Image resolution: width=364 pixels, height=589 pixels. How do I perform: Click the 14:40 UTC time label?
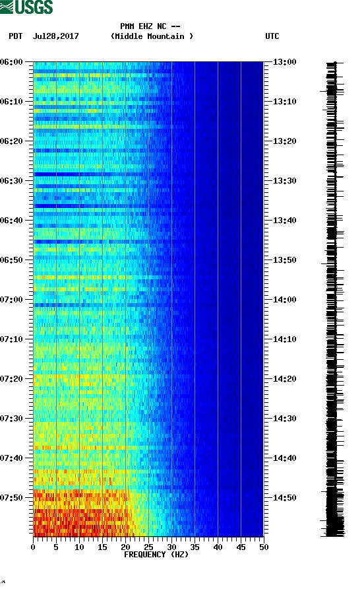(x=284, y=458)
